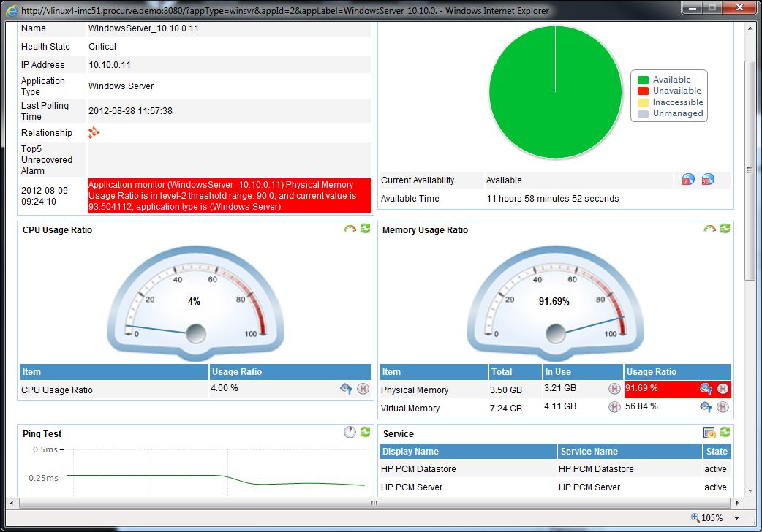Open Virtual Memory usage history
The width and height of the screenshot is (762, 532).
(723, 407)
